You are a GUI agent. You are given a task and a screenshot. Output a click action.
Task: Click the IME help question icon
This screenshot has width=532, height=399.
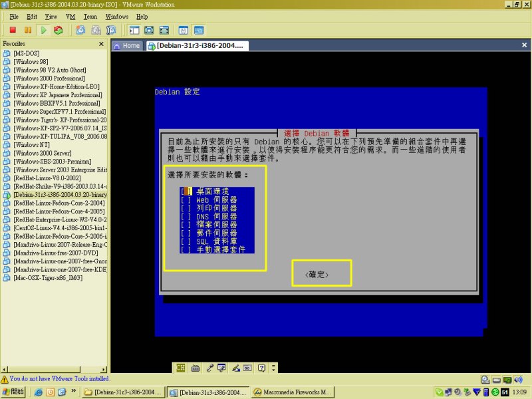[261, 368]
